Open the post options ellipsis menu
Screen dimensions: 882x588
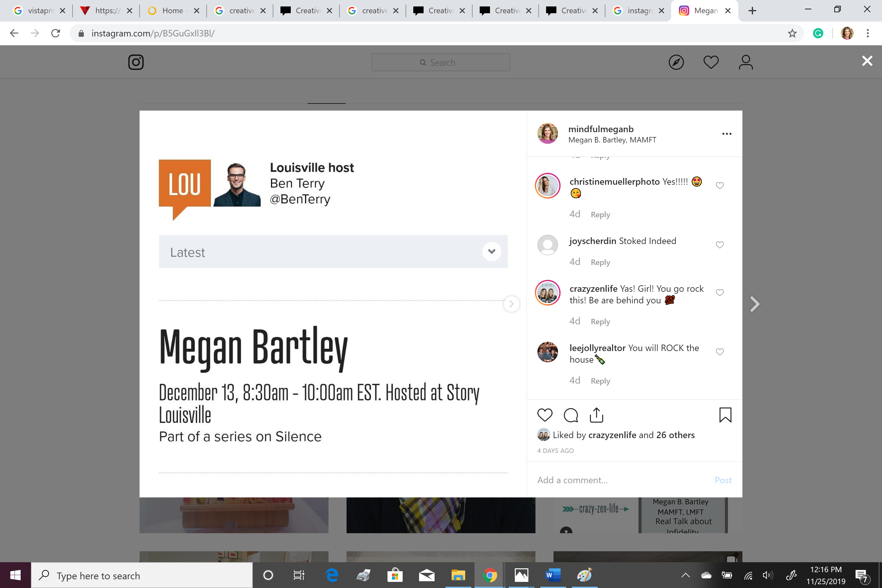(x=726, y=134)
